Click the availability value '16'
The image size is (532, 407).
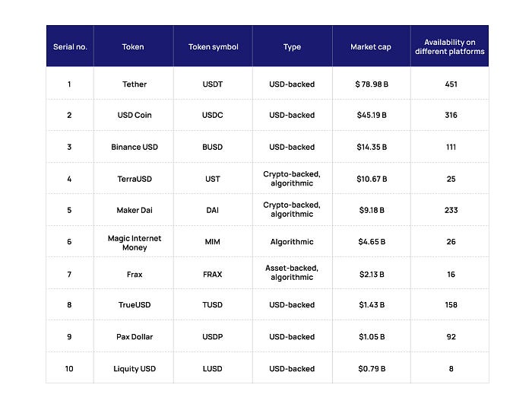[451, 275]
